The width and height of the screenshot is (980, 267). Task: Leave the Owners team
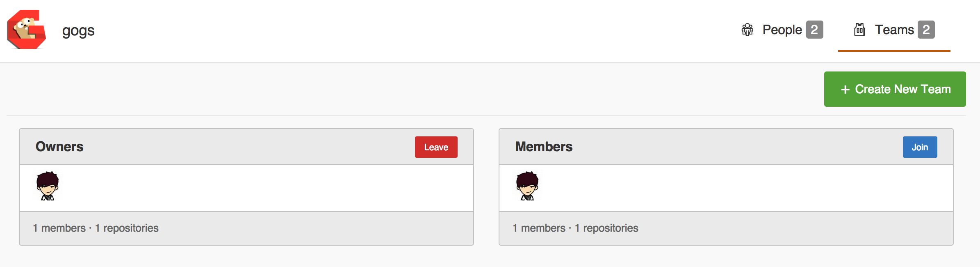[436, 147]
